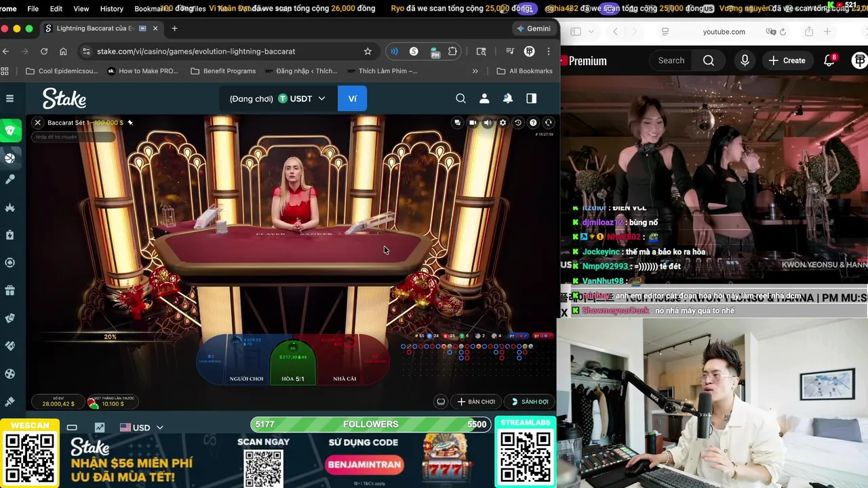Open the History menu in menu bar

pos(112,9)
